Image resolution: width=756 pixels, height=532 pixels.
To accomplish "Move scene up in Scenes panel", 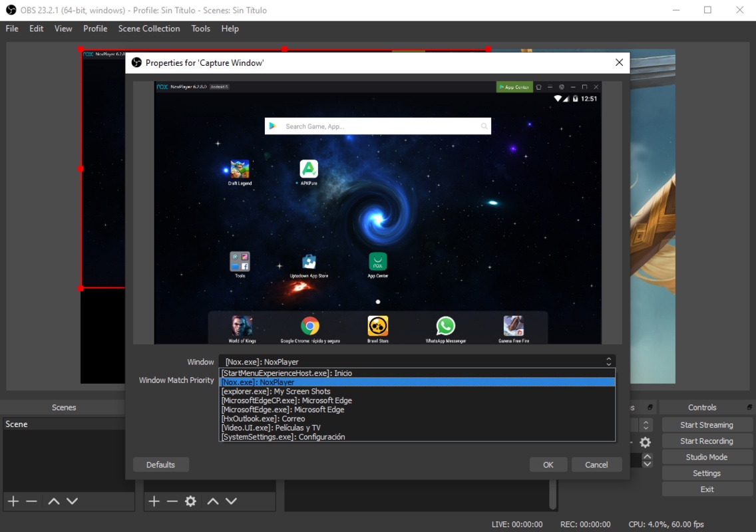I will 54,501.
